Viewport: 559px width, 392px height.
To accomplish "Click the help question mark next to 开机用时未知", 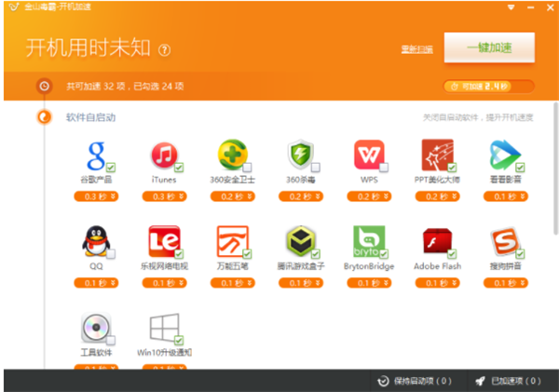I will click(164, 50).
